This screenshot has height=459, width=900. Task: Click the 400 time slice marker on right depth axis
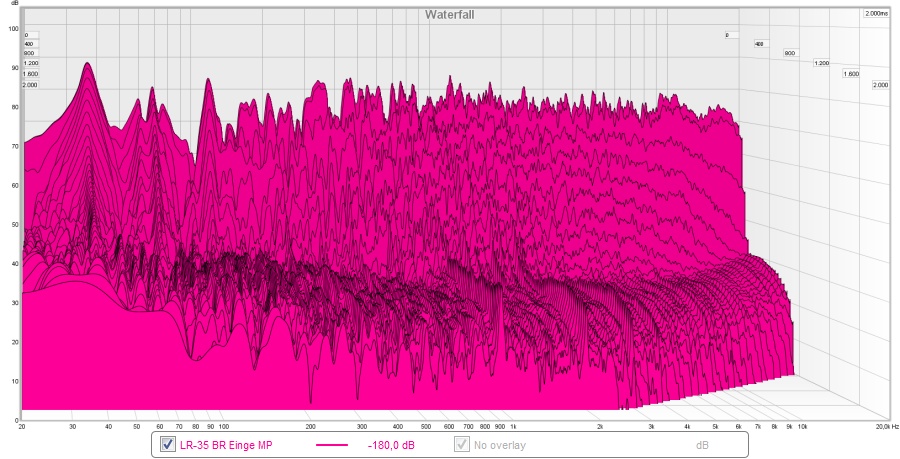(x=759, y=45)
